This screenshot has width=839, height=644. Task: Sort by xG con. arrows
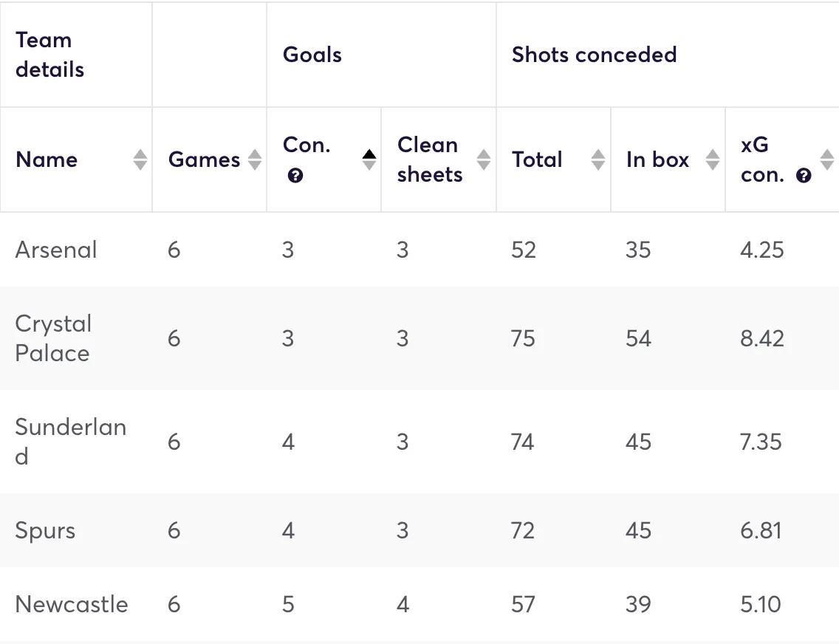(827, 160)
